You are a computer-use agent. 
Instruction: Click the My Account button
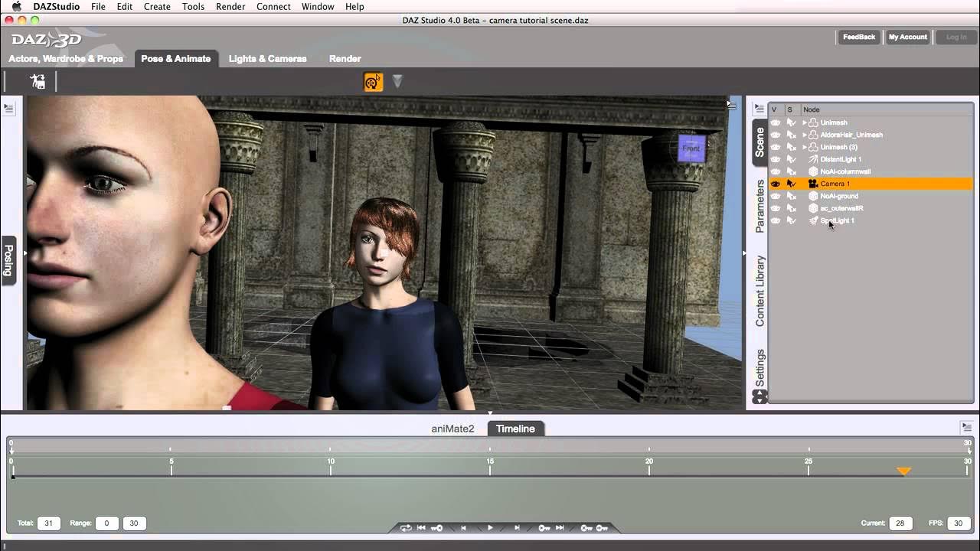pyautogui.click(x=907, y=37)
